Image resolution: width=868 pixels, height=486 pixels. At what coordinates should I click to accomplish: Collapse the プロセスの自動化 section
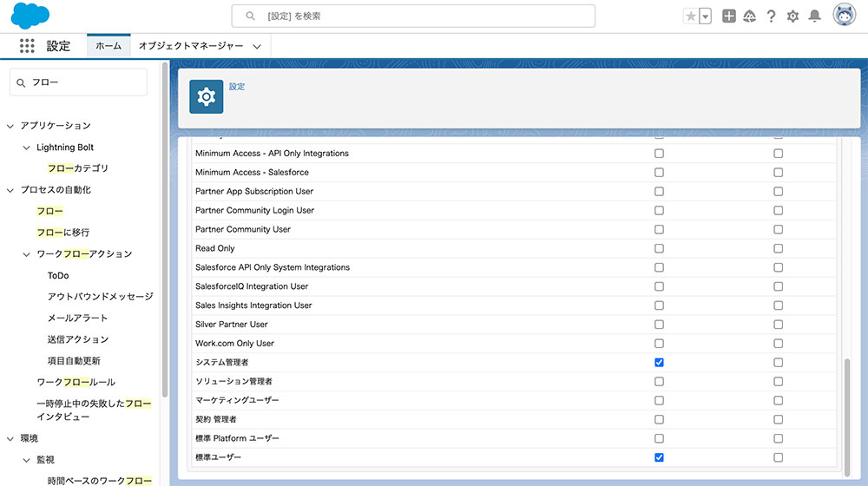tap(10, 190)
